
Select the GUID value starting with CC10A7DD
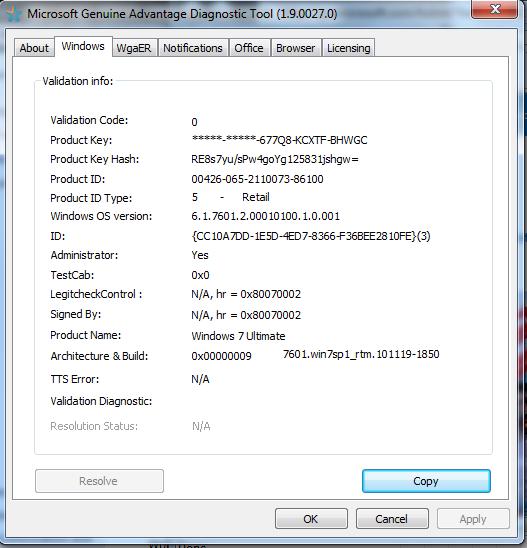pyautogui.click(x=311, y=236)
